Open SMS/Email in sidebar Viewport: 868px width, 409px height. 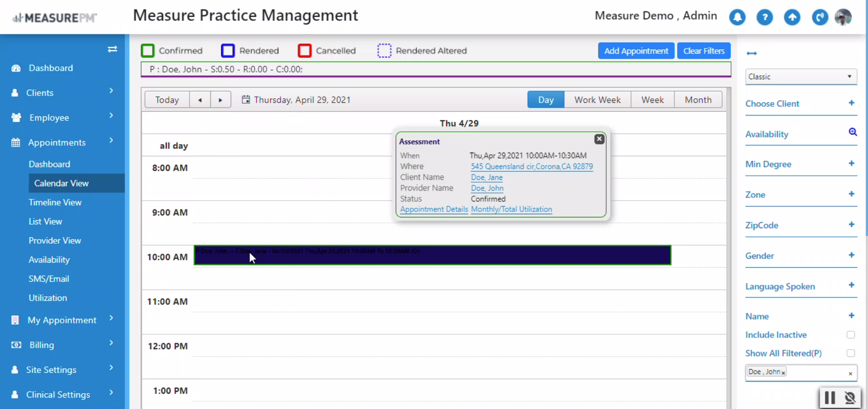(49, 279)
